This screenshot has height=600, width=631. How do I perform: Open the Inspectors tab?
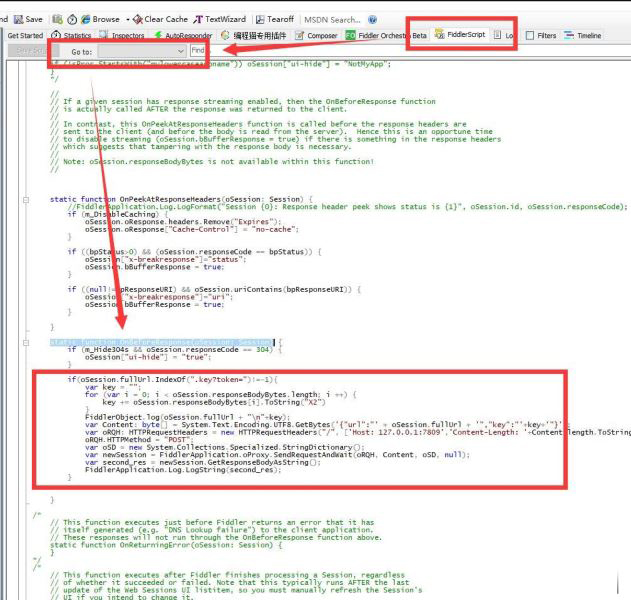point(122,35)
